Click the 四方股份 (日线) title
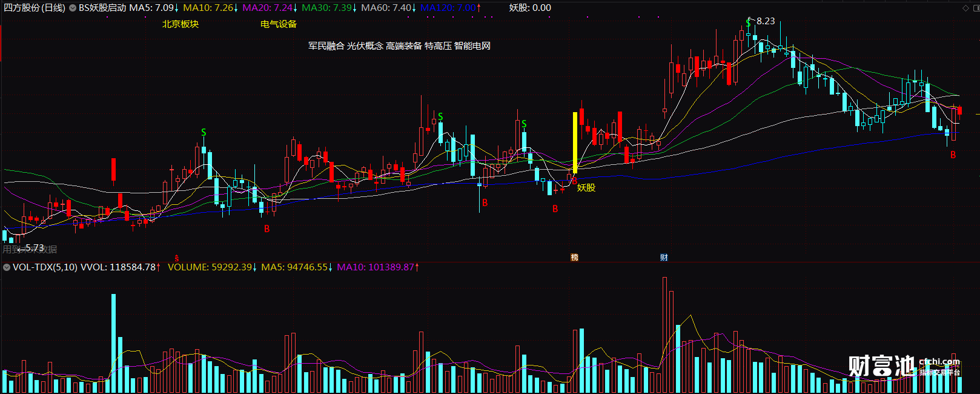980x394 pixels. tap(35, 8)
